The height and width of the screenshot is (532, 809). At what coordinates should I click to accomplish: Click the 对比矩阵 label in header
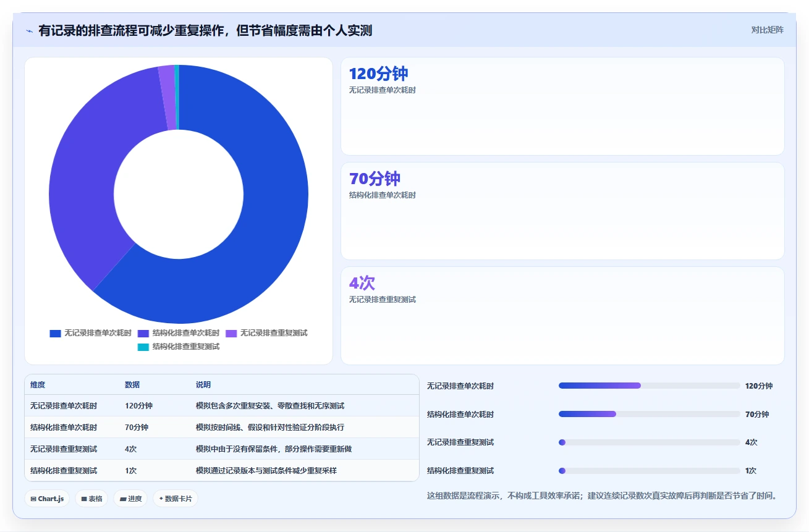point(768,30)
